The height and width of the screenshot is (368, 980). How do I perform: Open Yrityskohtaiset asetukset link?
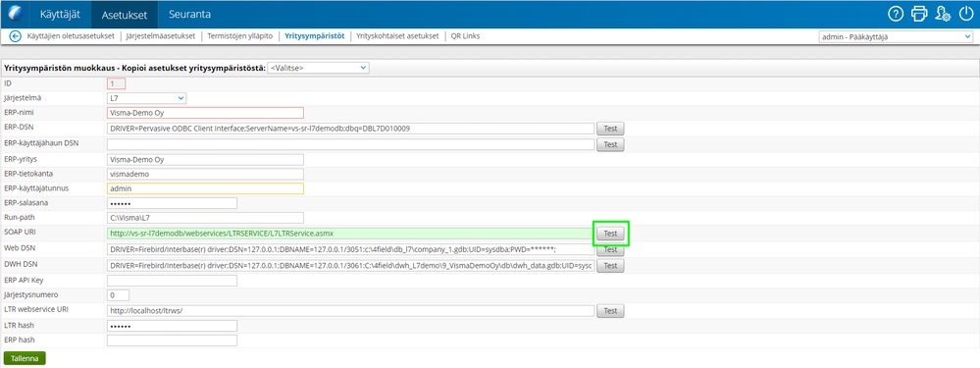coord(397,36)
